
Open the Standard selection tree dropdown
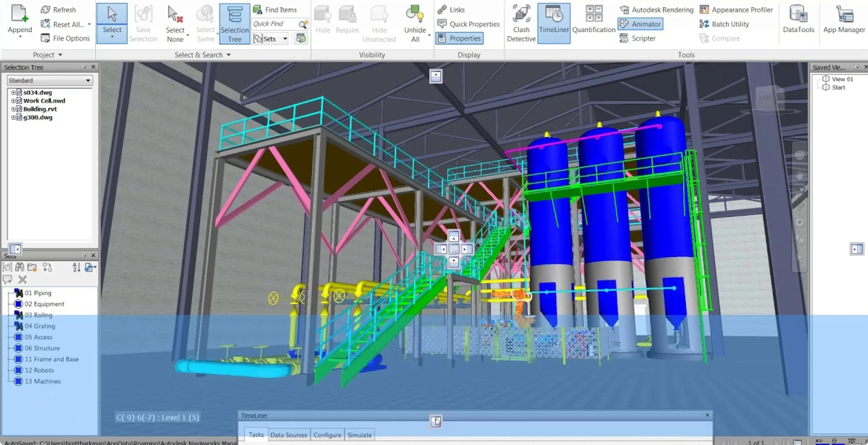[50, 80]
